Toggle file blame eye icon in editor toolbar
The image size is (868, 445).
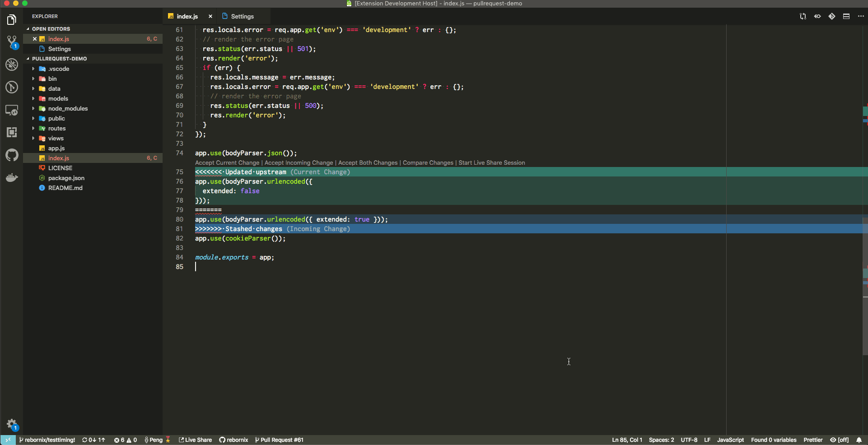coord(817,16)
